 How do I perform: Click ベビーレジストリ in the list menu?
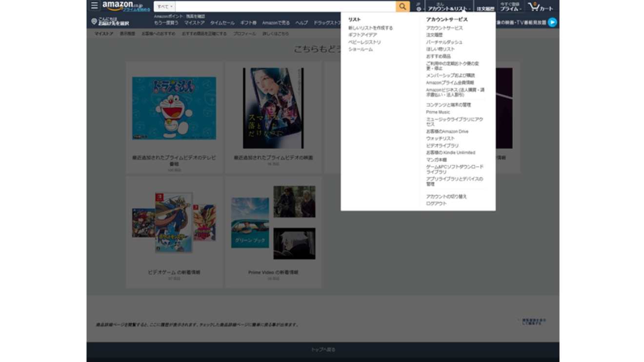tap(364, 42)
